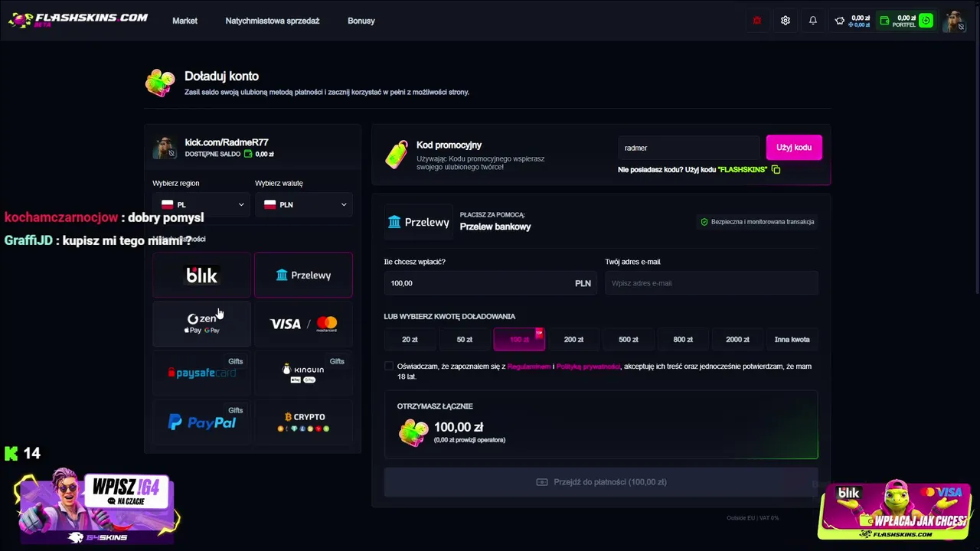This screenshot has width=980, height=551.
Task: Select the Kinguin gift payment method
Action: pyautogui.click(x=303, y=373)
